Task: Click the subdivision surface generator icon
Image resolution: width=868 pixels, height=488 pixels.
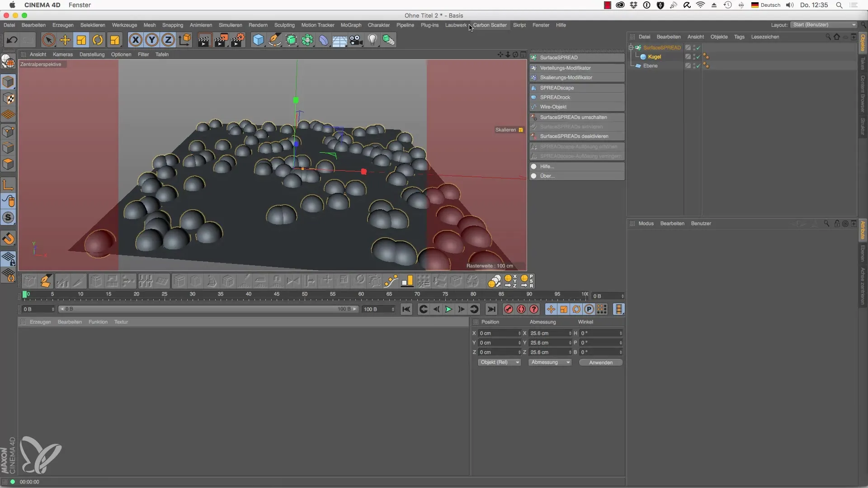Action: 291,40
